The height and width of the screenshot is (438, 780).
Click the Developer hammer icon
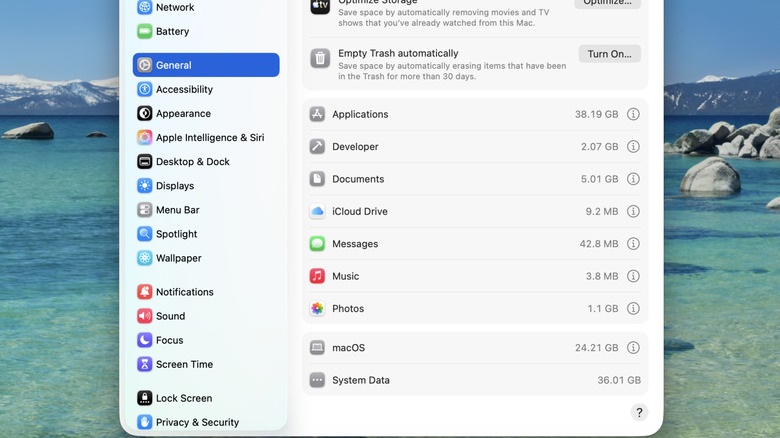click(317, 146)
